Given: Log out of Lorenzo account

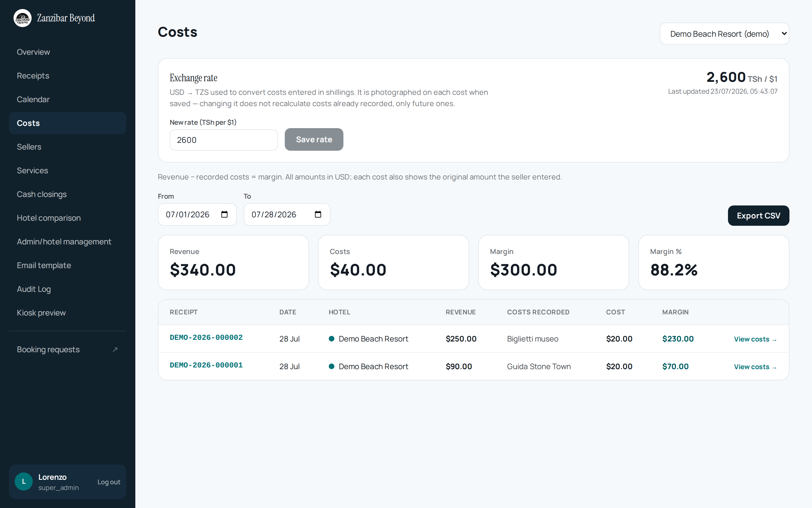Looking at the screenshot, I should coord(109,482).
